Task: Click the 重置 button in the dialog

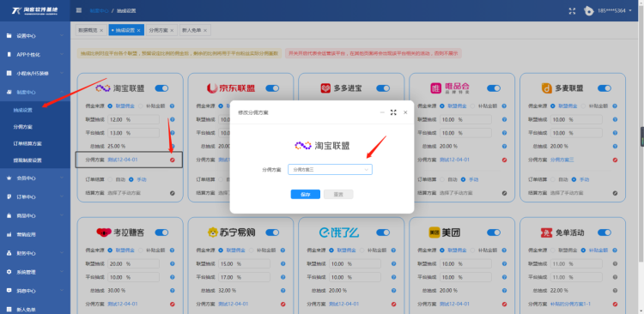Action: [338, 194]
